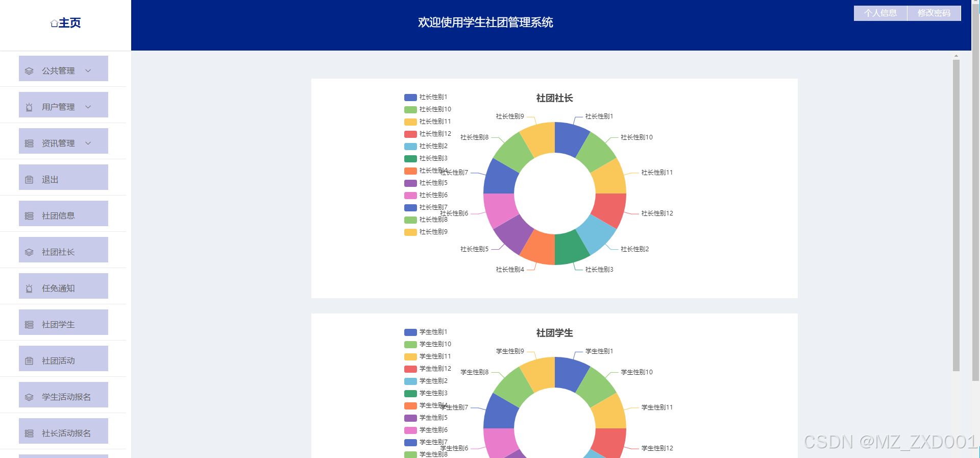Image resolution: width=980 pixels, height=458 pixels.
Task: Click yellow 社长性别11 slice in donut
Action: [608, 179]
